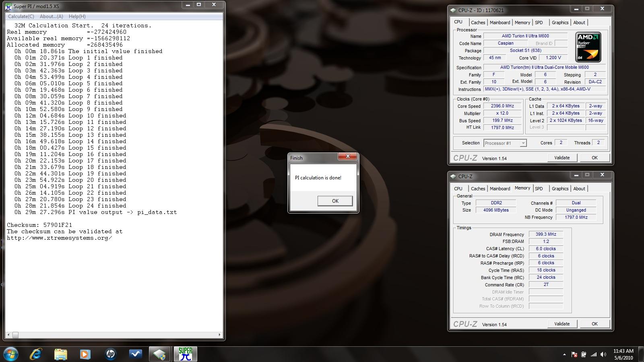Open the blue checkmark taskbar app
Viewport: 644px width, 362px height.
tap(135, 354)
